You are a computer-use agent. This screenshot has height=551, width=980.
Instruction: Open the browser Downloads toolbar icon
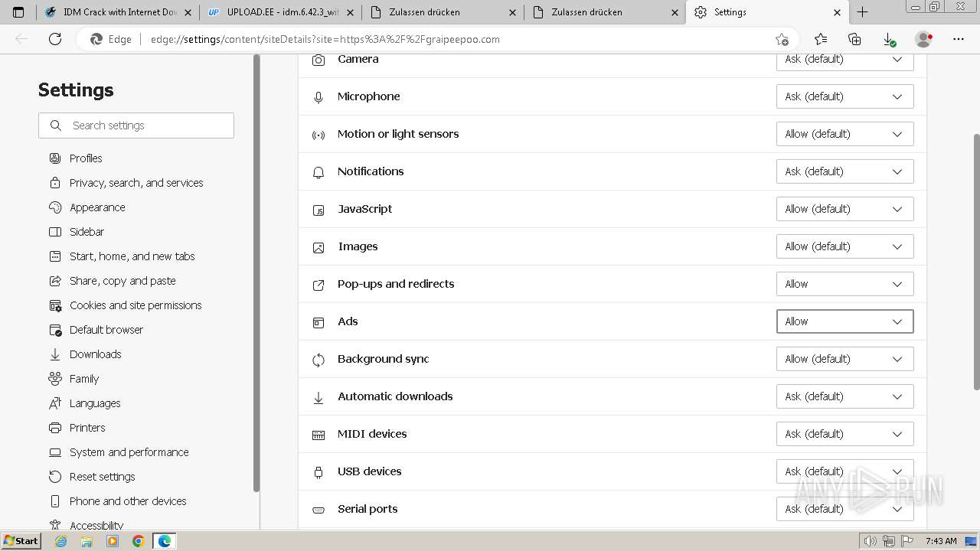click(x=889, y=39)
